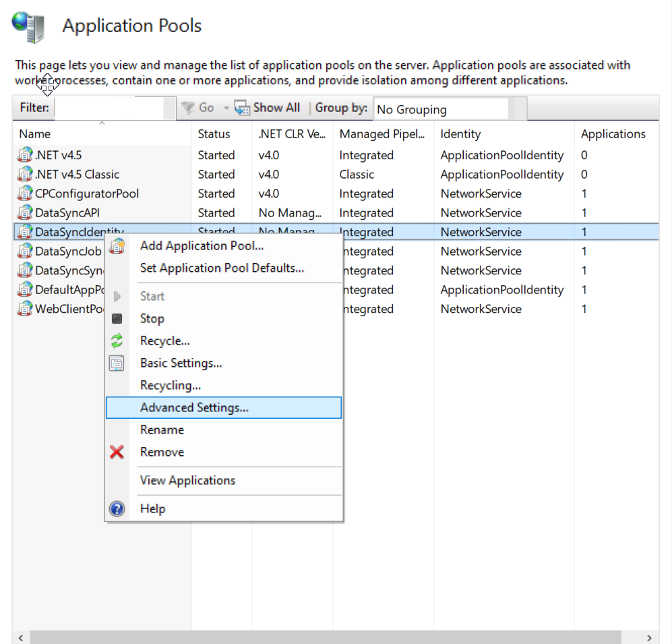Click the Basic Settings icon in menu
Viewport: 672px width, 644px height.
tap(117, 363)
